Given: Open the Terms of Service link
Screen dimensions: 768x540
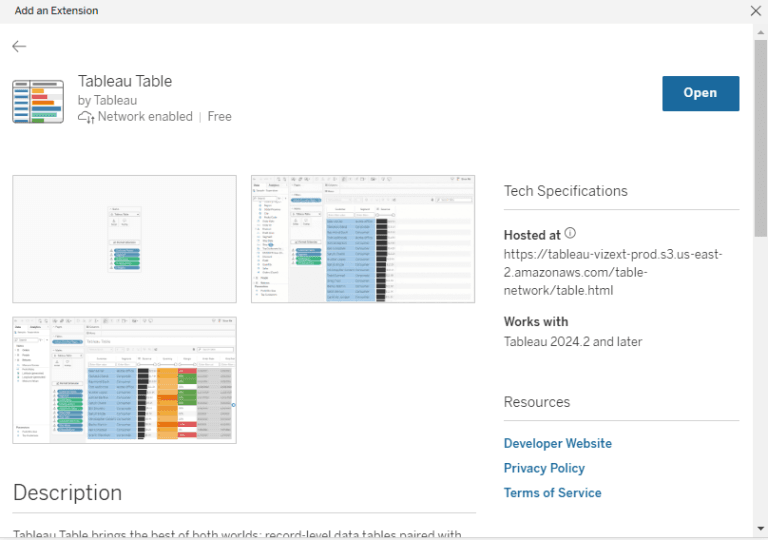Looking at the screenshot, I should [x=552, y=493].
